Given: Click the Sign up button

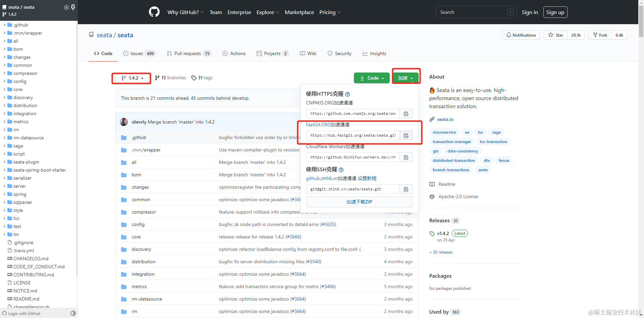Looking at the screenshot, I should tap(555, 12).
